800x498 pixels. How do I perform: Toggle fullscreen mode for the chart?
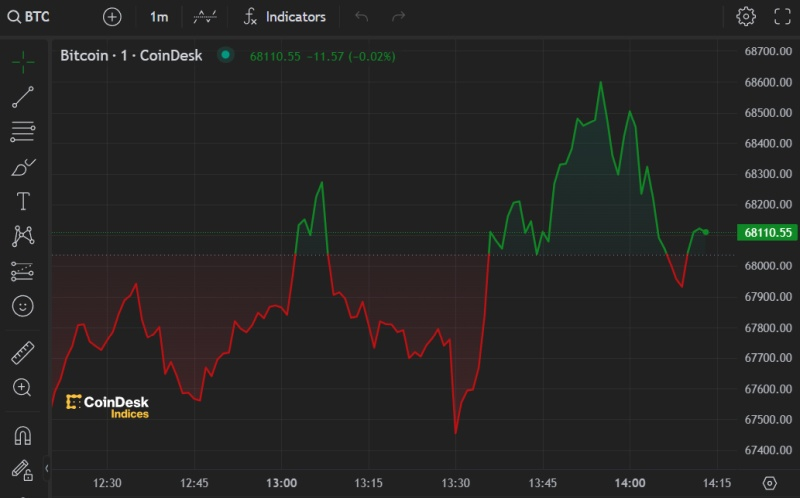tap(782, 17)
